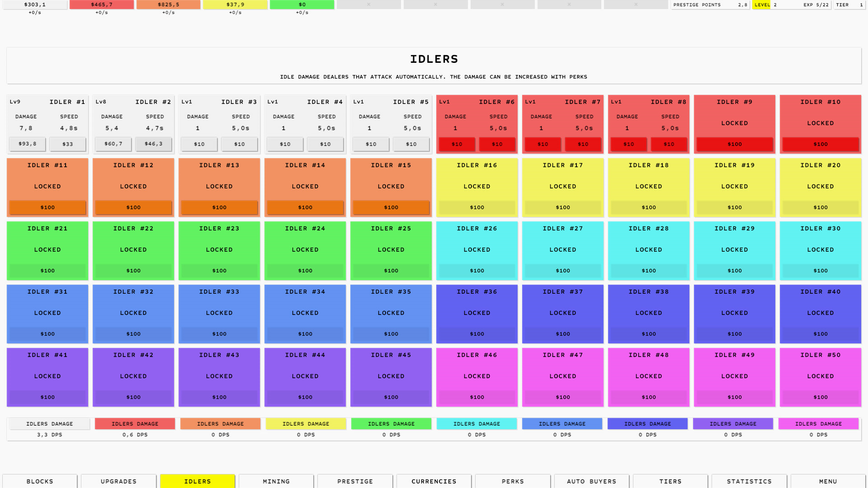Upgrade Idler #1 damage for $93,8
868x488 pixels.
pyautogui.click(x=27, y=144)
